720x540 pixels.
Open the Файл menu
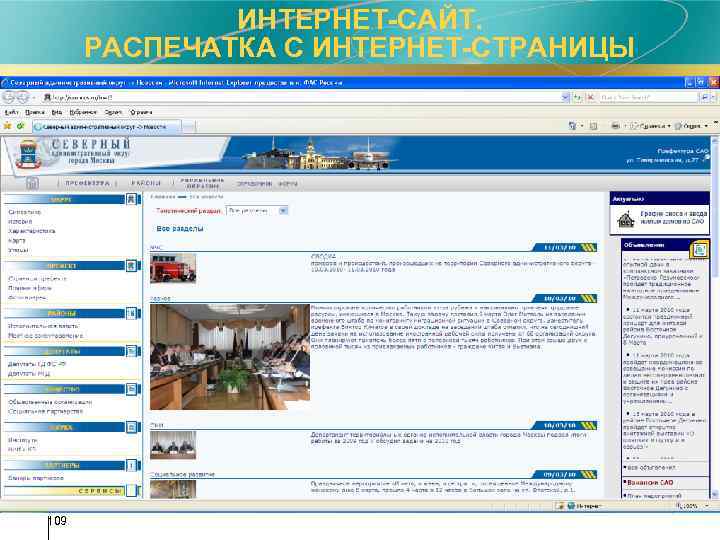coord(11,112)
